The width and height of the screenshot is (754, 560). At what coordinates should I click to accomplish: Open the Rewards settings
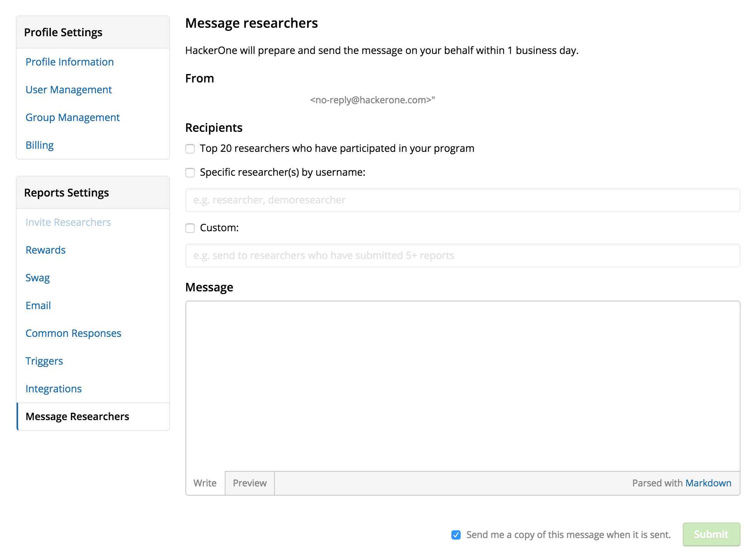pos(45,250)
